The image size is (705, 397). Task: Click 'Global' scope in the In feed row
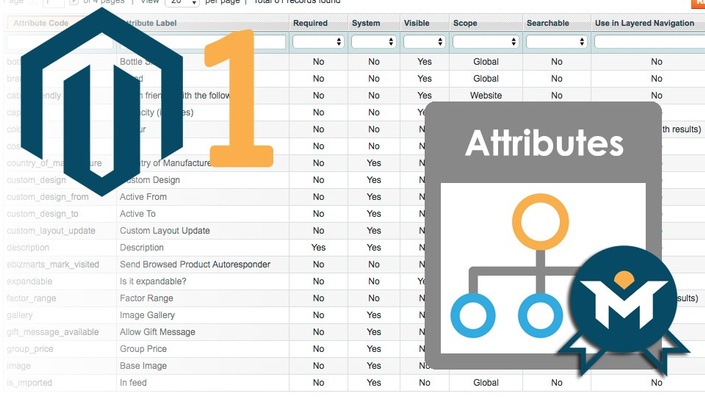tap(486, 383)
